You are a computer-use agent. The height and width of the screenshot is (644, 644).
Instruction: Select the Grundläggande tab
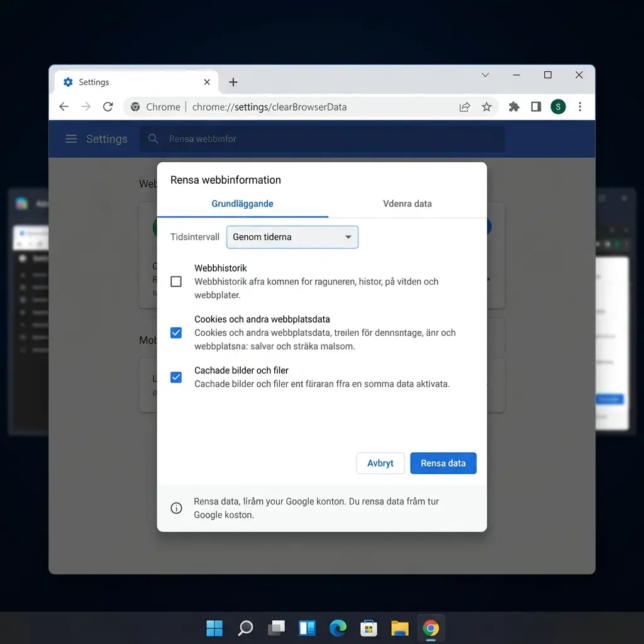pyautogui.click(x=242, y=204)
